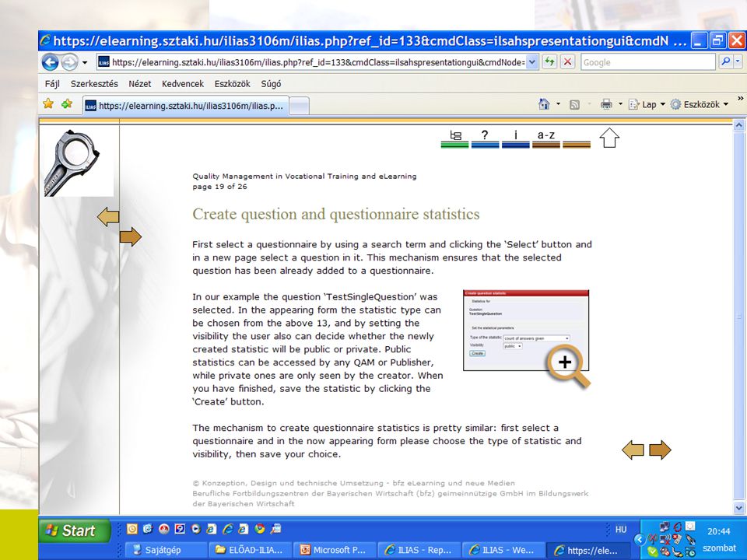Image resolution: width=747 pixels, height=560 pixels.
Task: Open the Nézet menu
Action: coord(139,84)
